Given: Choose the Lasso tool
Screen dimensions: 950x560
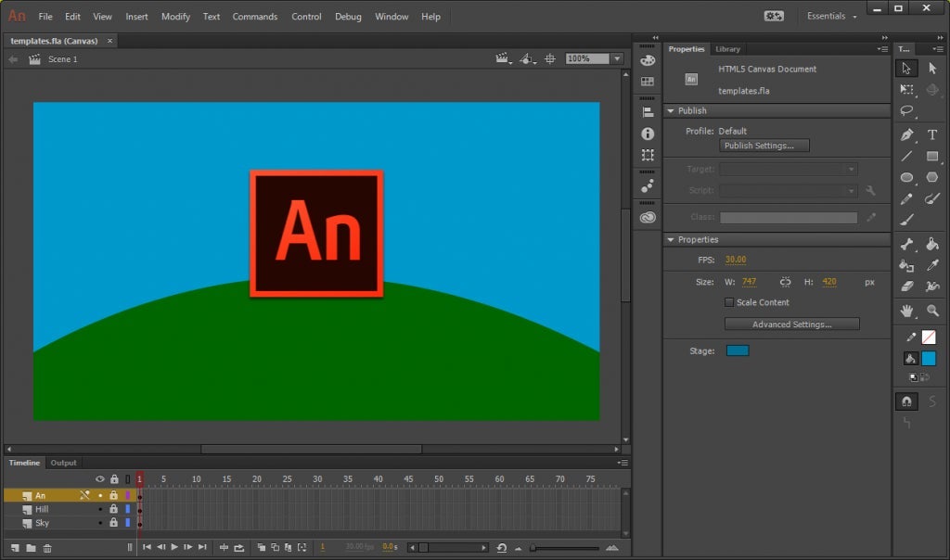Looking at the screenshot, I should pyautogui.click(x=906, y=111).
